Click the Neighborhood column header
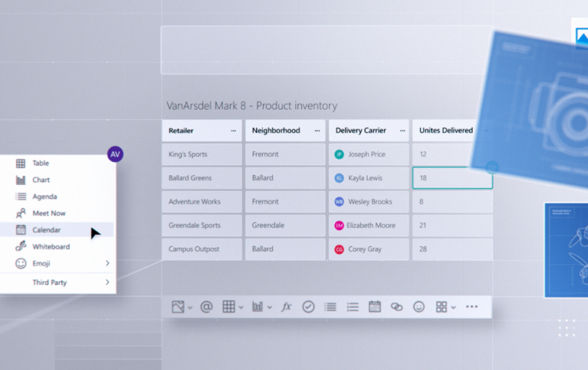Screen dimensions: 588x370 click(x=285, y=130)
